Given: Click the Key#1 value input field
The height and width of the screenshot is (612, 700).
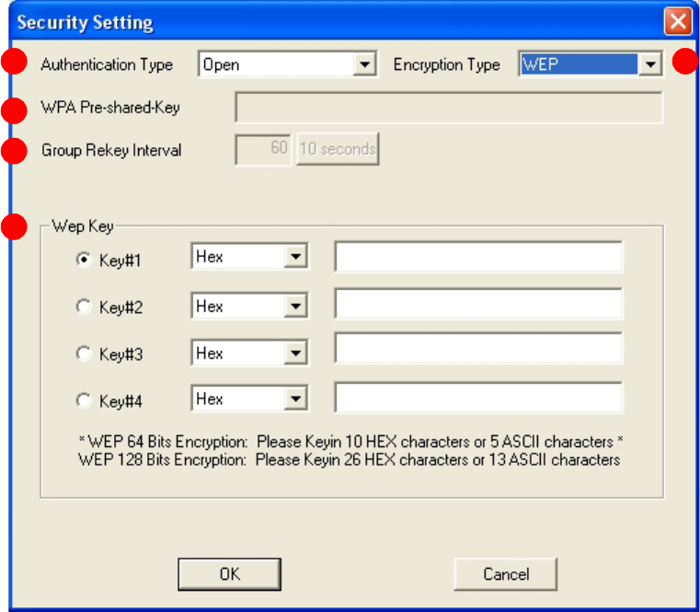Looking at the screenshot, I should click(478, 257).
